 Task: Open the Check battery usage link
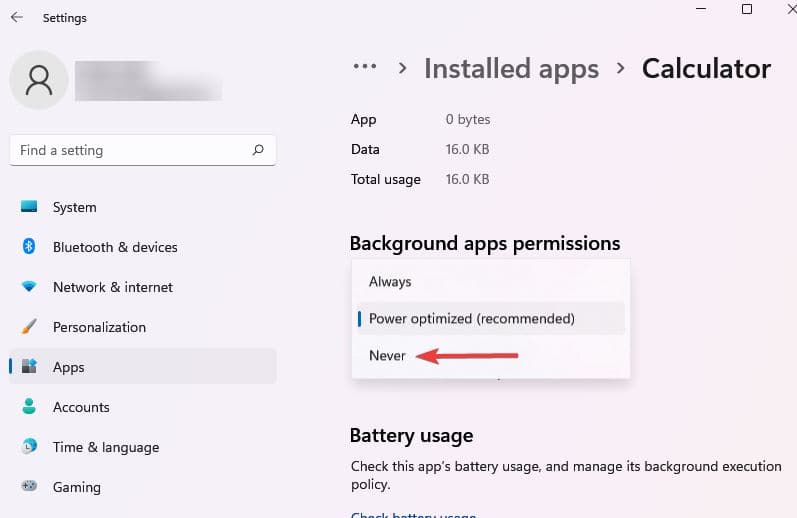pyautogui.click(x=413, y=515)
